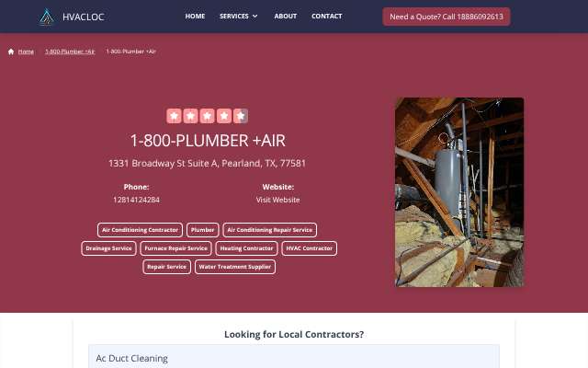Click the home icon in breadcrumb

pyautogui.click(x=11, y=52)
